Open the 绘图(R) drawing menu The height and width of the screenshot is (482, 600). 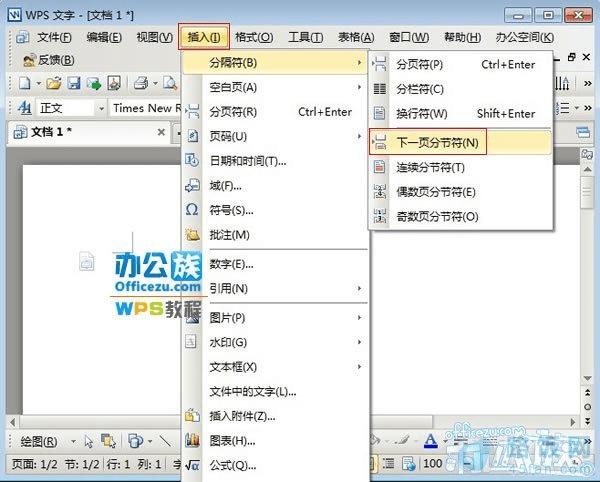[39, 441]
